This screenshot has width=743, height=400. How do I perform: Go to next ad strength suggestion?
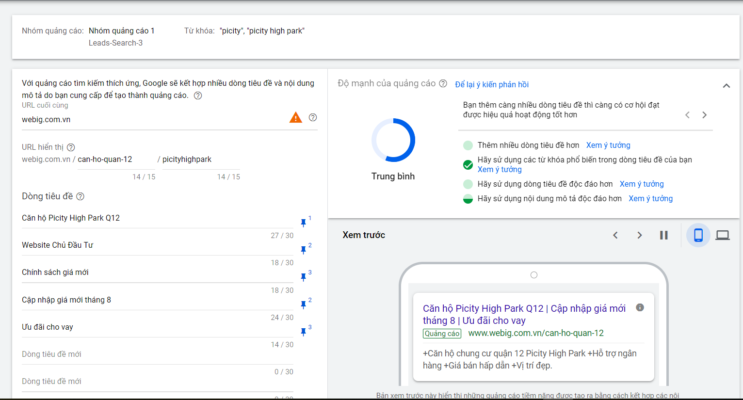(704, 115)
